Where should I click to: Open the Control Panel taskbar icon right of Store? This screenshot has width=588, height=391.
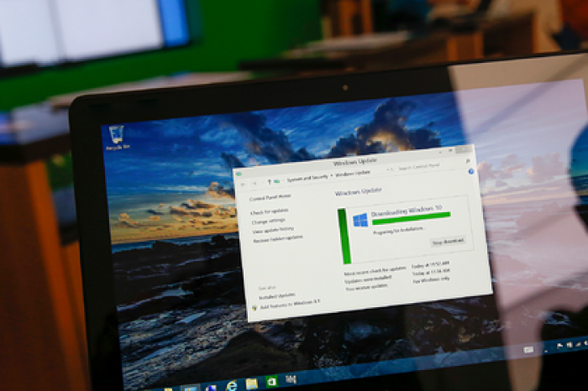291,380
